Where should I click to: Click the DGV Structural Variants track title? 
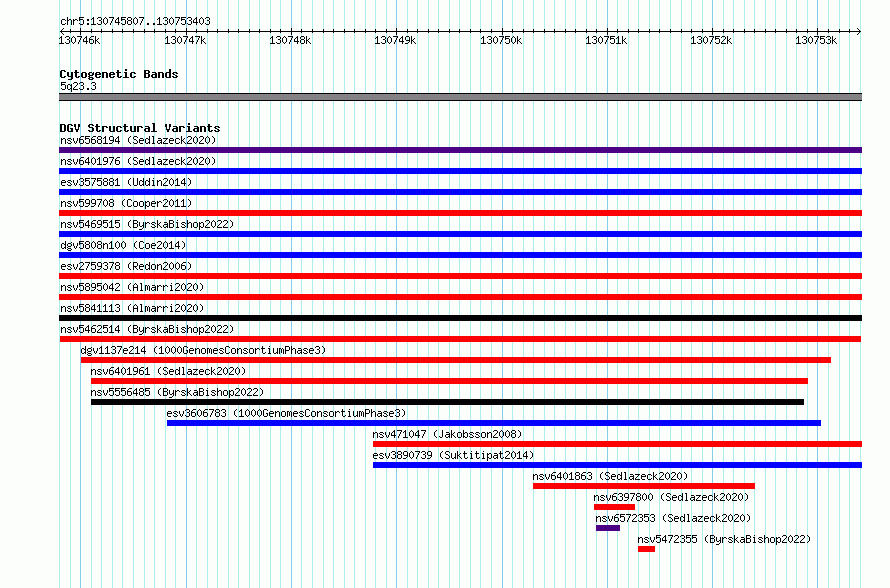(140, 128)
